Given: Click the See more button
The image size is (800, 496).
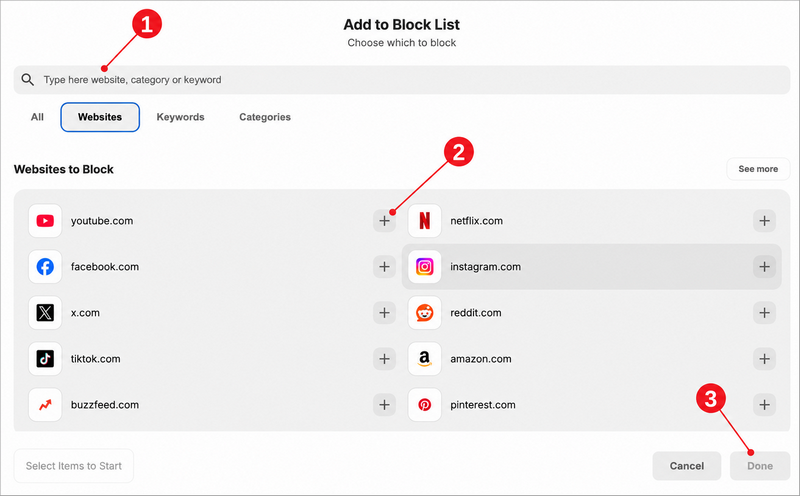Looking at the screenshot, I should coord(758,169).
